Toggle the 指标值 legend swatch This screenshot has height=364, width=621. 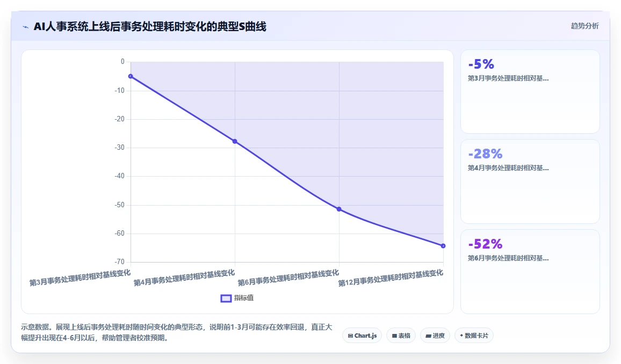click(226, 299)
